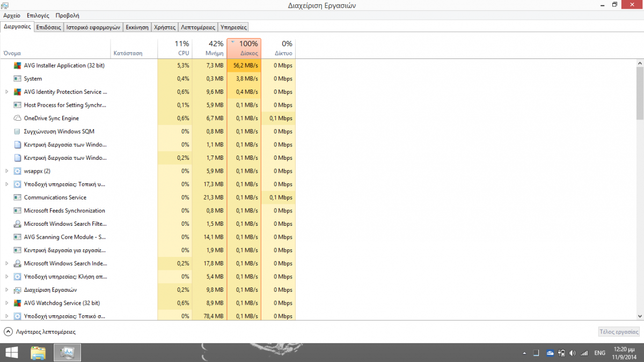Open File Explorer from the taskbar
The width and height of the screenshot is (644, 362).
click(x=38, y=352)
